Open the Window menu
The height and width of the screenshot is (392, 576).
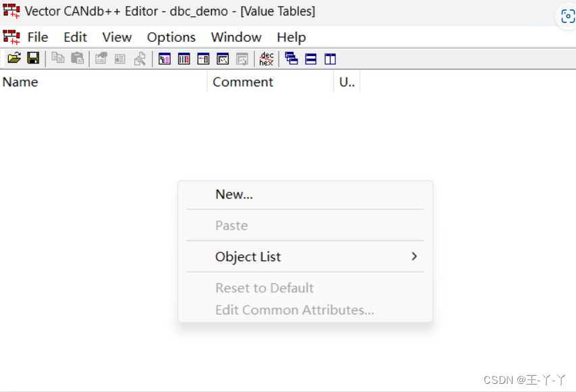pos(236,37)
